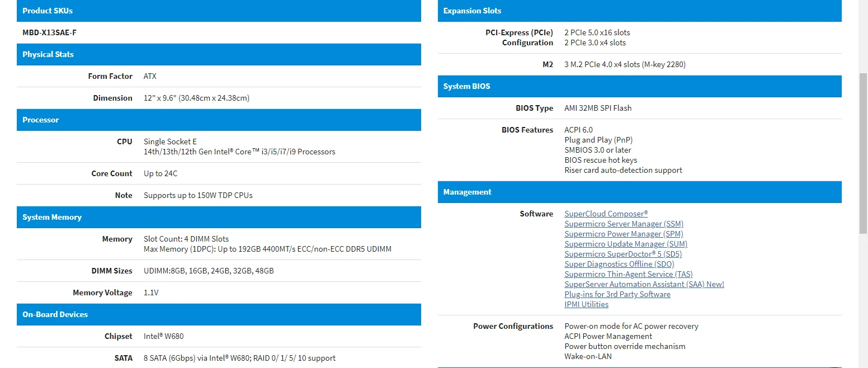Select the MBD-X13SAE-F SKU text

tap(49, 32)
